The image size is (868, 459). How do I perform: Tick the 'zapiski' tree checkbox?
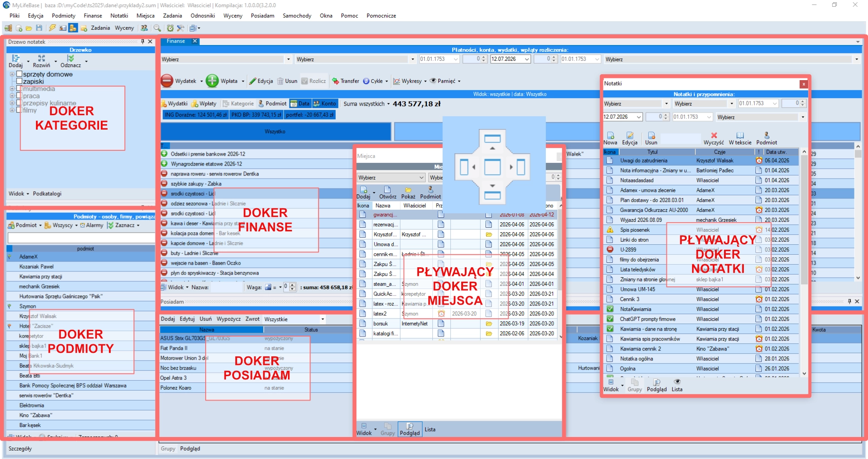click(x=19, y=81)
